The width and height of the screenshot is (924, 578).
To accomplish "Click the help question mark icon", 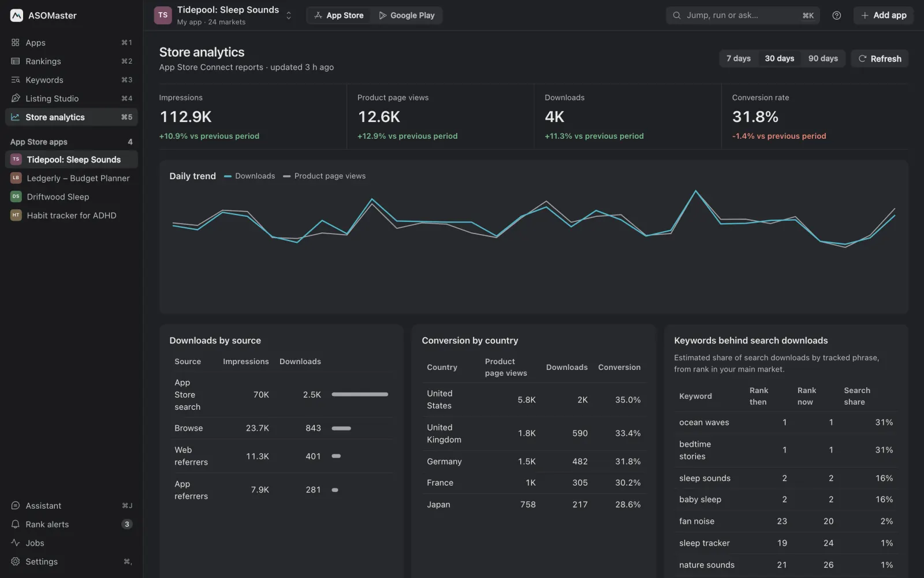I will [836, 16].
